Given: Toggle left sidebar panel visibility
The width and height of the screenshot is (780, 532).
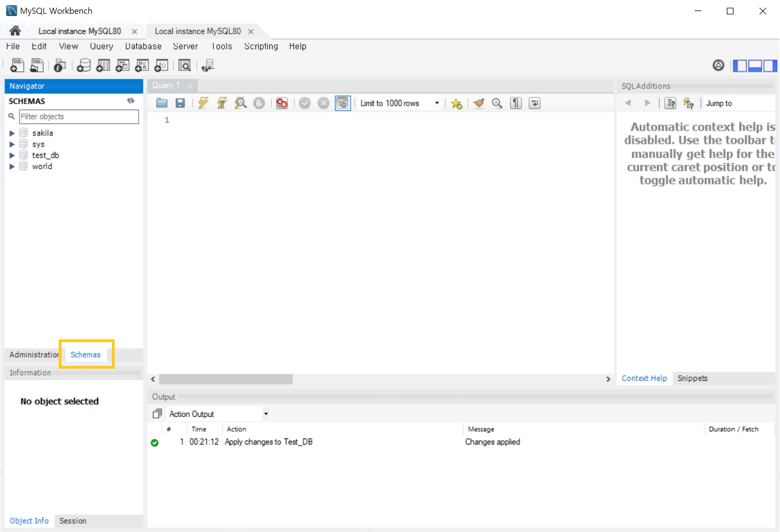Looking at the screenshot, I should [740, 66].
